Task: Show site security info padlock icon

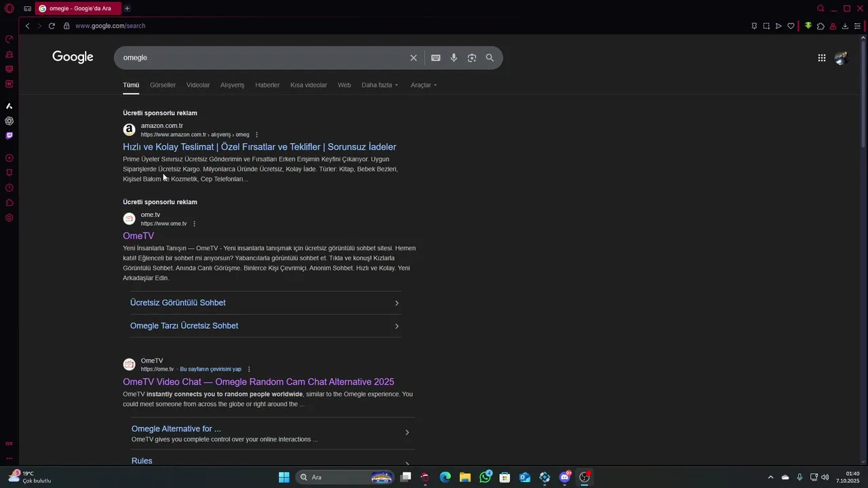Action: (66, 26)
